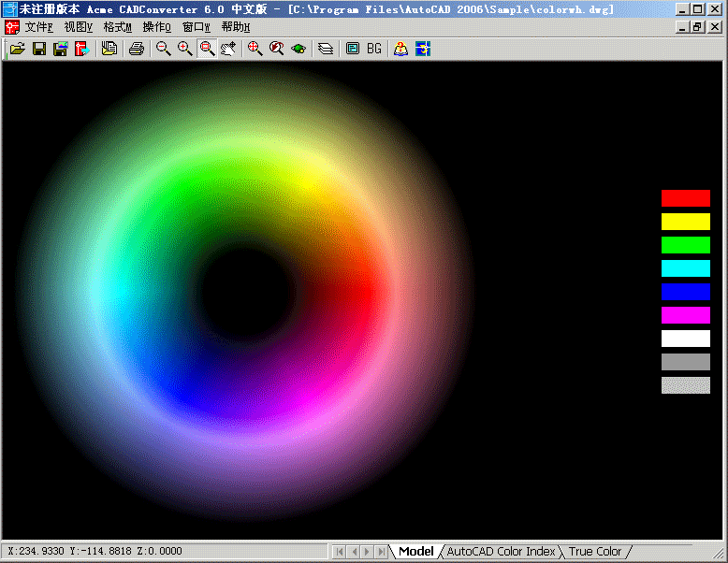The height and width of the screenshot is (563, 728).
Task: Click previous layout tab arrow
Action: click(x=354, y=552)
